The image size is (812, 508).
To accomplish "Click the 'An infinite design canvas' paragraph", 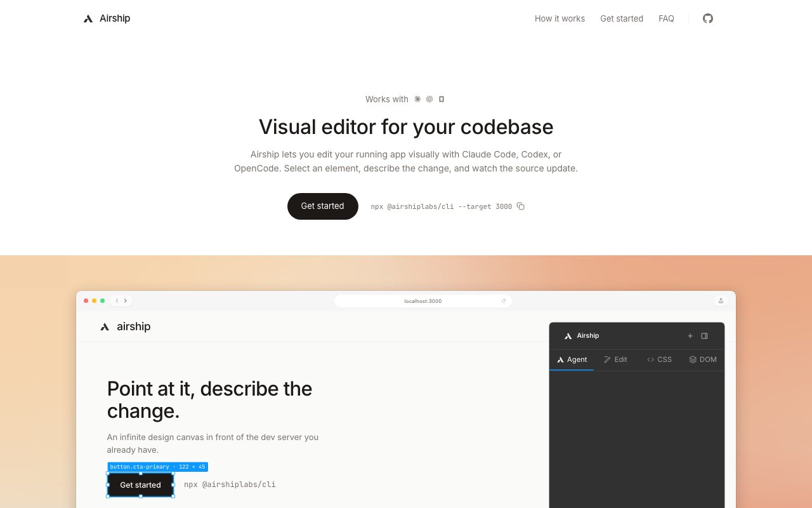I will pos(213,443).
